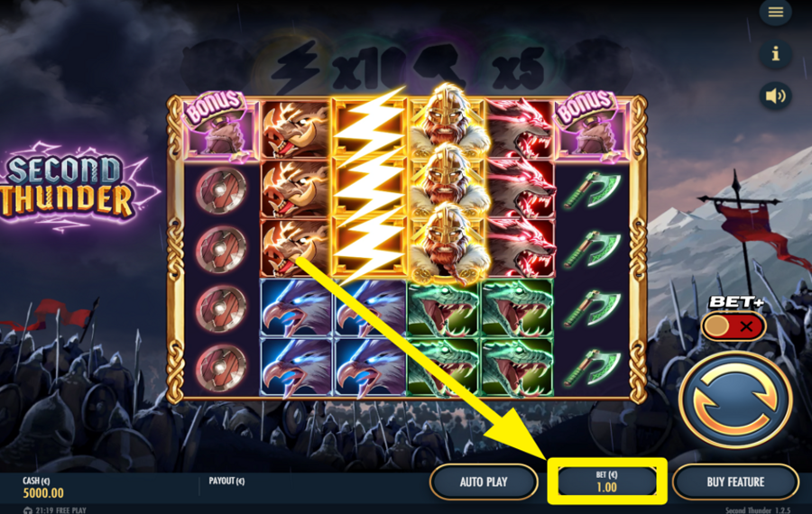Click the top boar symbol
The height and width of the screenshot is (514, 812).
click(x=295, y=130)
